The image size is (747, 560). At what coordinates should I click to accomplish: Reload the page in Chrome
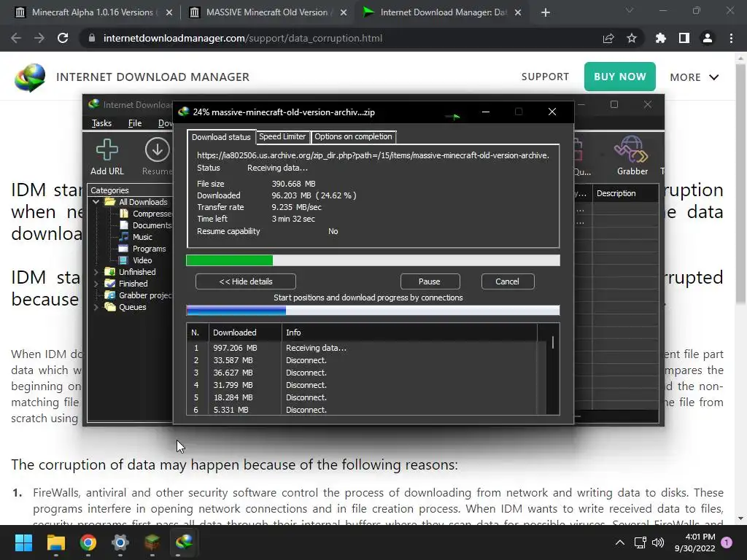pos(63,38)
